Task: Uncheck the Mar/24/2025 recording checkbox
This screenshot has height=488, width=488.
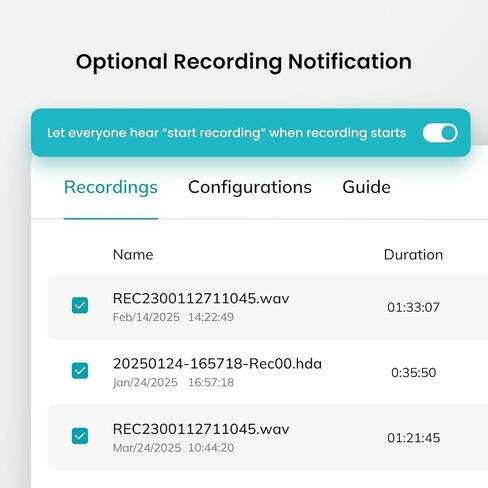Action: tap(80, 436)
